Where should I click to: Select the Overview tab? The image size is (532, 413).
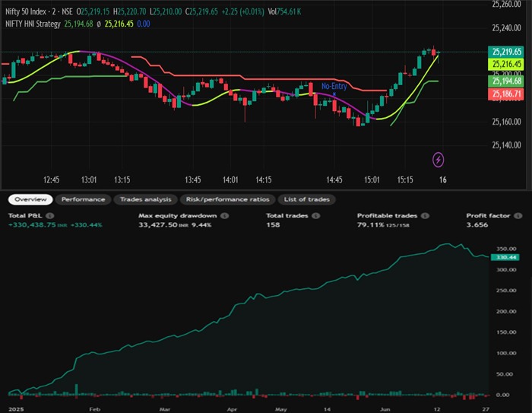pyautogui.click(x=30, y=199)
